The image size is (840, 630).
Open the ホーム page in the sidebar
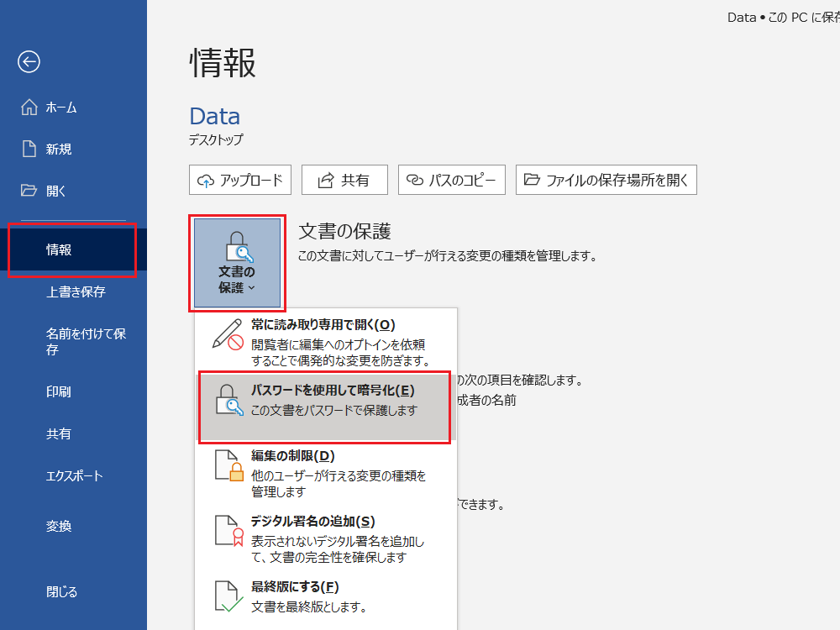click(x=73, y=108)
